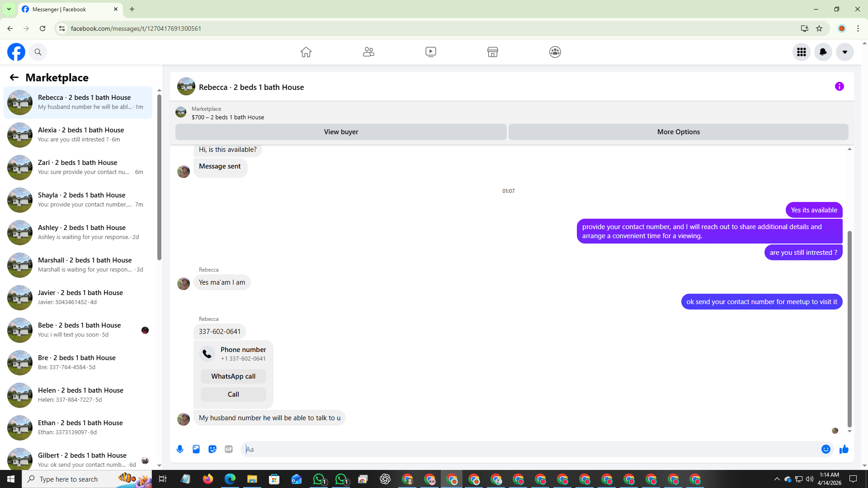The width and height of the screenshot is (868, 488).
Task: Go to Facebook Home tab
Action: [306, 52]
